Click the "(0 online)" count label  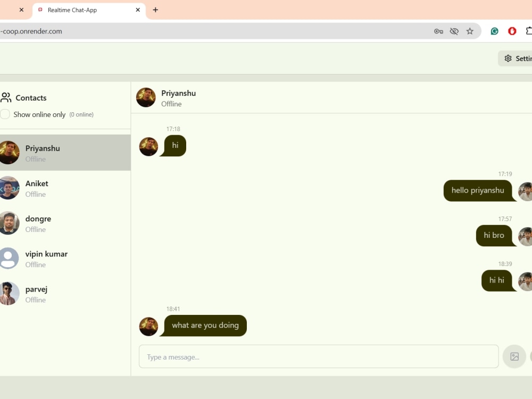(x=81, y=115)
